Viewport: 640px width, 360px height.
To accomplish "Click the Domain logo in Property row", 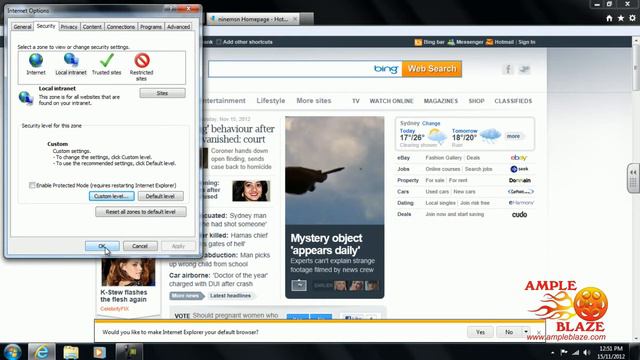I will click(x=520, y=180).
